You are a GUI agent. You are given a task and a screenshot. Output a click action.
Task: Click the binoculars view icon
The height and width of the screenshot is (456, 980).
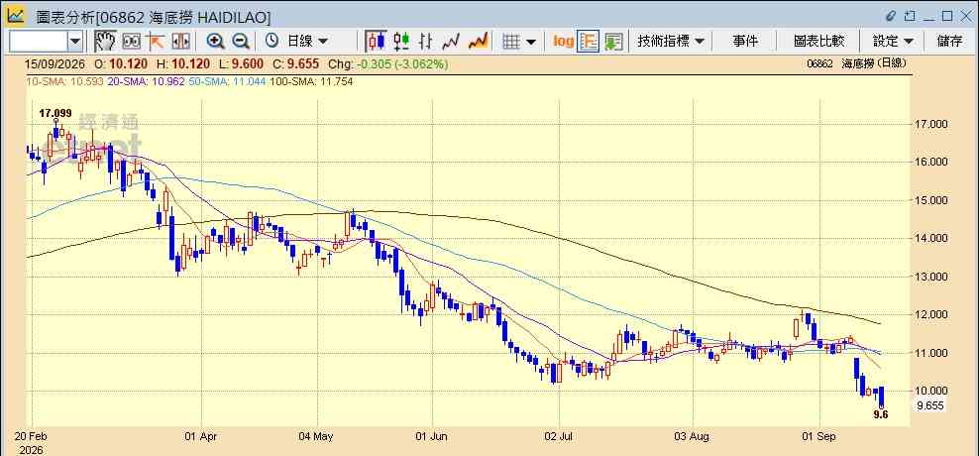pyautogui.click(x=131, y=42)
